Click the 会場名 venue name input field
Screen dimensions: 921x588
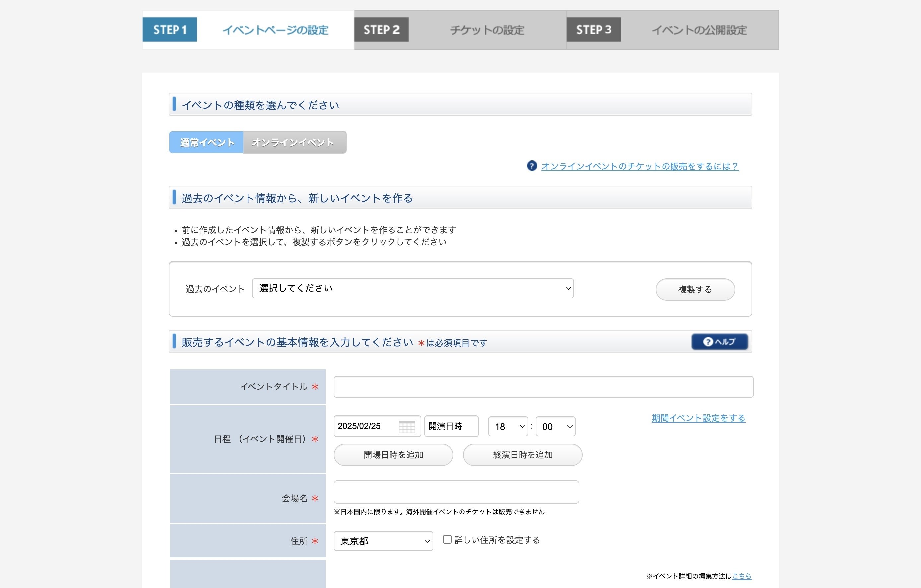pos(456,492)
